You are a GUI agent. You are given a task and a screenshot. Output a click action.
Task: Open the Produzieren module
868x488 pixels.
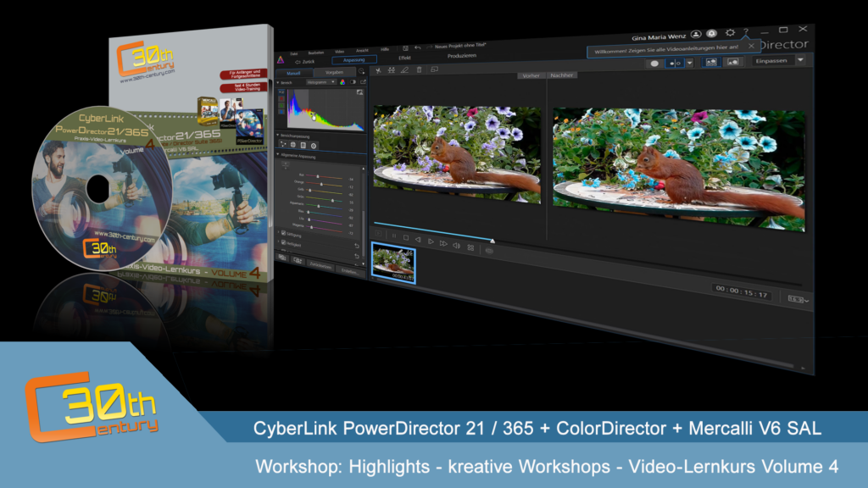click(x=462, y=55)
